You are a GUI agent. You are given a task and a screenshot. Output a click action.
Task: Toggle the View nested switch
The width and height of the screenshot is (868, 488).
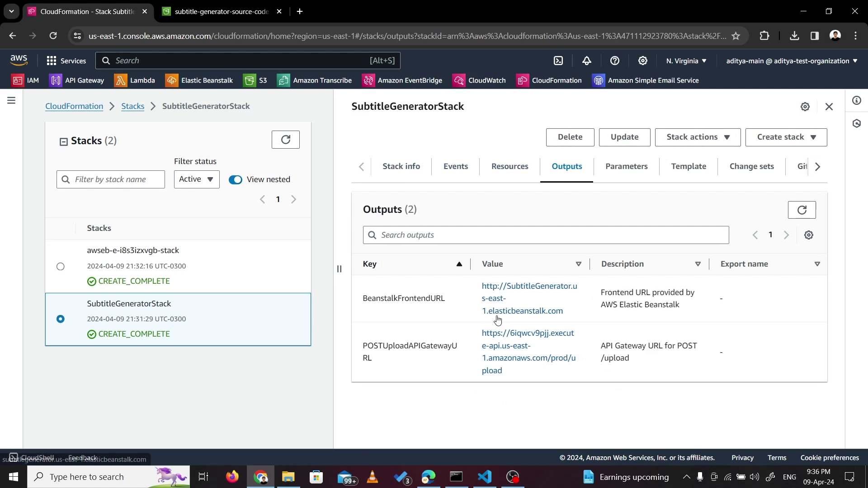click(x=235, y=179)
